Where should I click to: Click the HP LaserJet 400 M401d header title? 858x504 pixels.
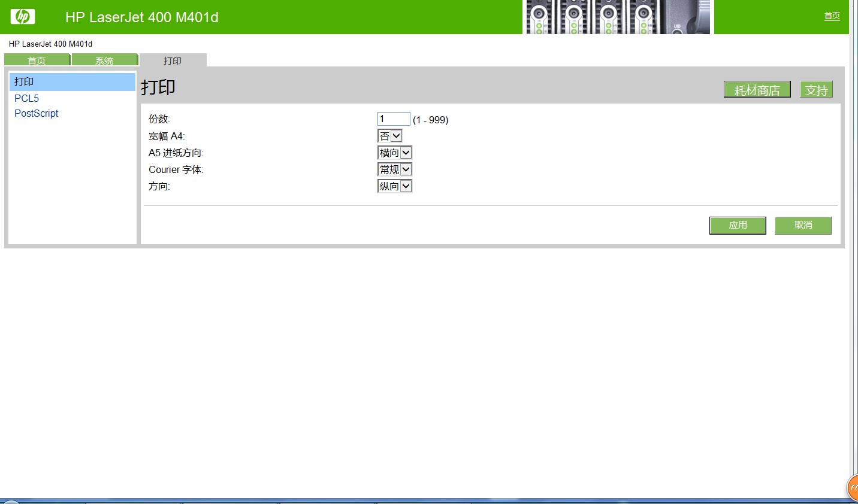click(x=142, y=17)
